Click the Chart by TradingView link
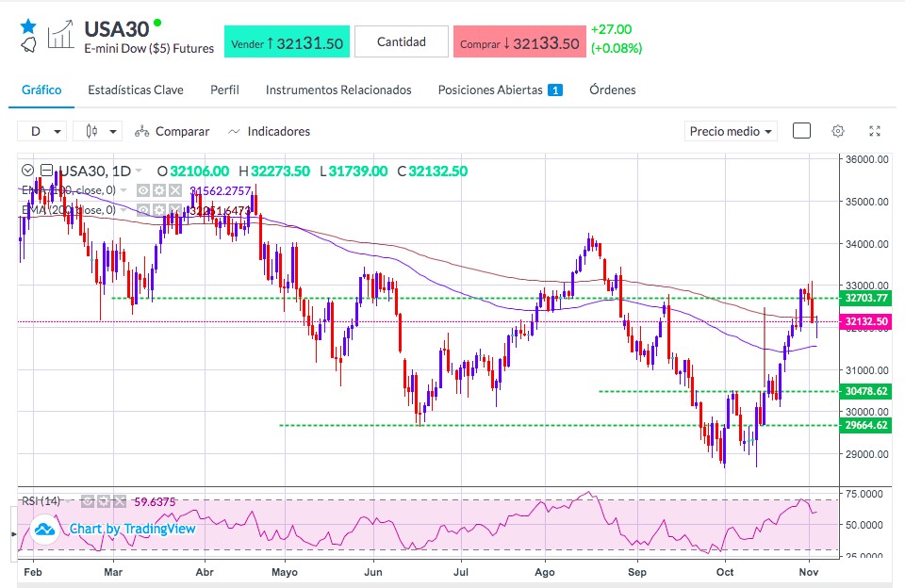The image size is (905, 588). coord(133,529)
